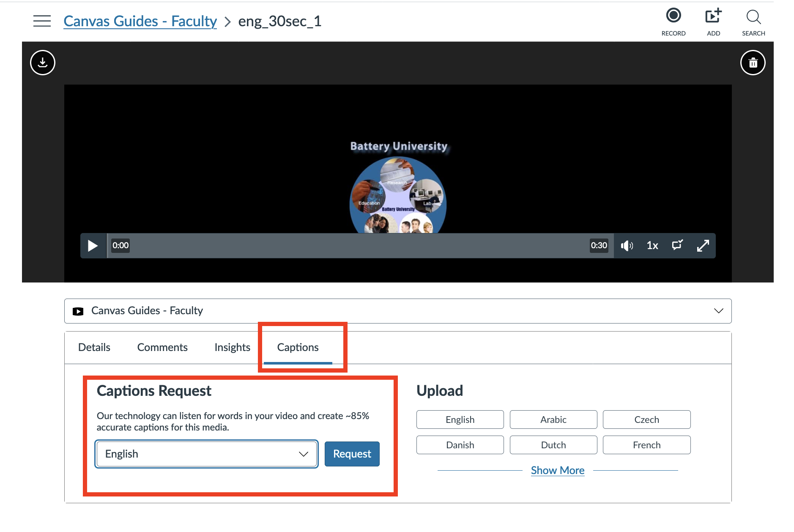794x532 pixels.
Task: Switch to the Insights tab
Action: coord(232,347)
